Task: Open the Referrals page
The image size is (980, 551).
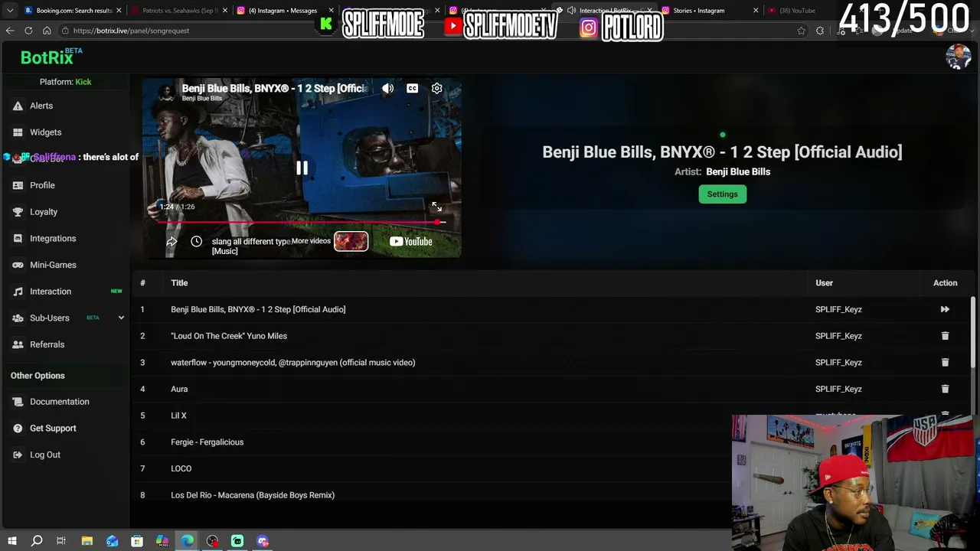Action: [47, 344]
